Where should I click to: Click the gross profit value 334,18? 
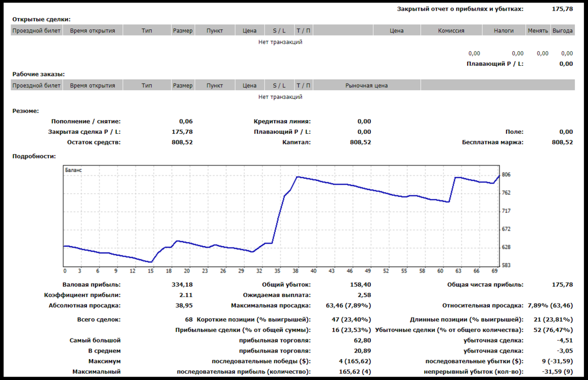pos(182,285)
